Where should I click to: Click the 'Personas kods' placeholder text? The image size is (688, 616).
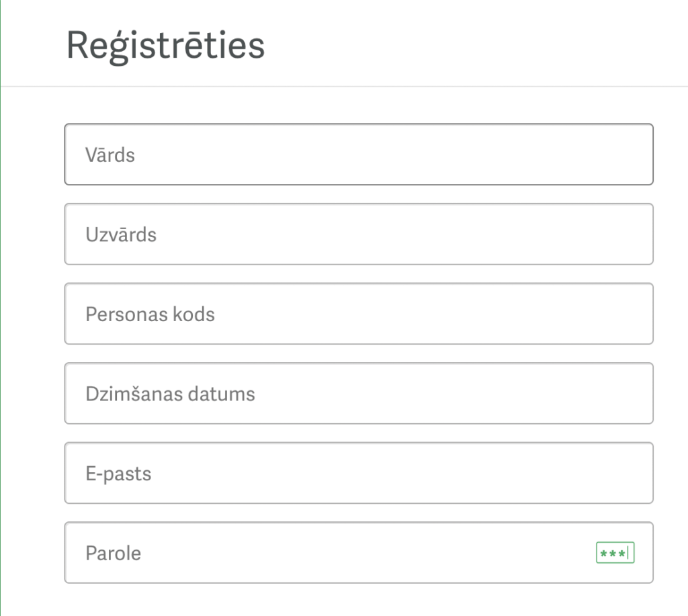(150, 314)
